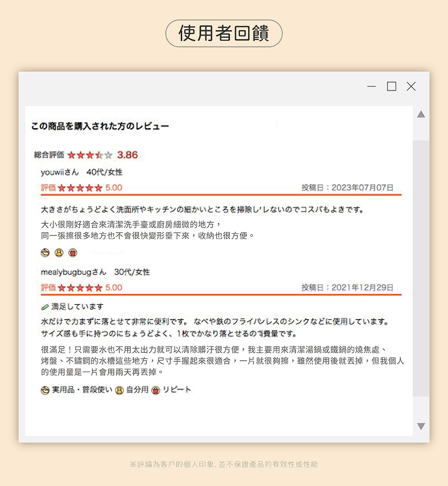Viewport: 448px width, 486px height.
Task: Click the first usage icon under youwii's review
Action: [45, 252]
